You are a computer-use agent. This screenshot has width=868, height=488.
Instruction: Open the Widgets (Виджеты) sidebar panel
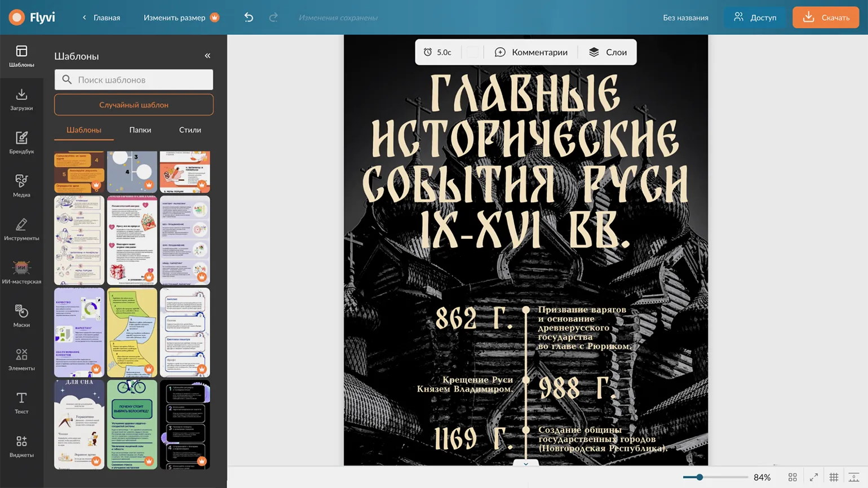pos(21,446)
